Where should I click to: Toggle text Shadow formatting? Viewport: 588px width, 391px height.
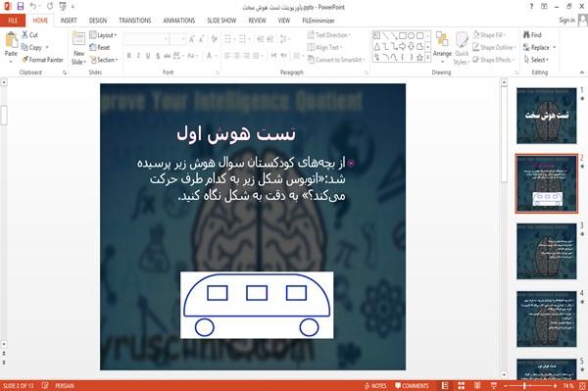click(158, 56)
